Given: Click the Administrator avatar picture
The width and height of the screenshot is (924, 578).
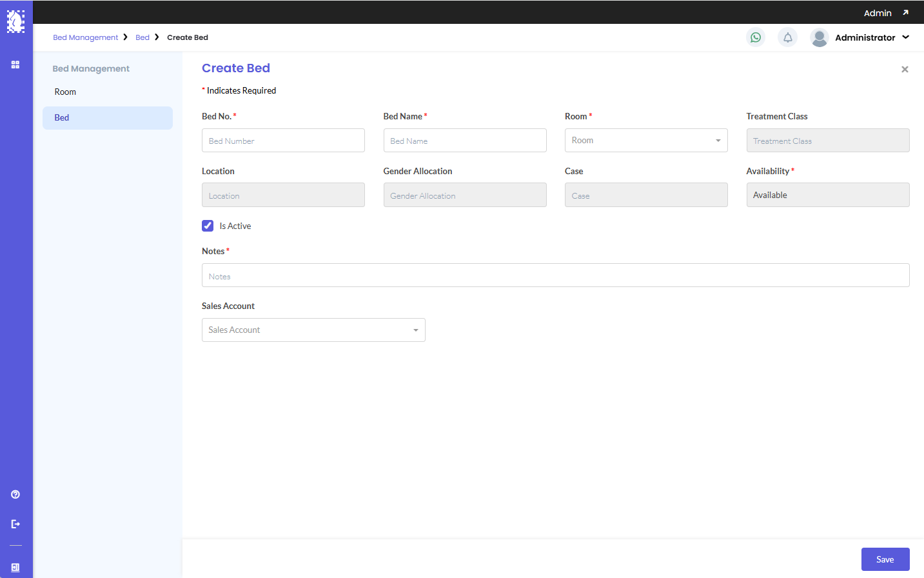Looking at the screenshot, I should (x=819, y=37).
